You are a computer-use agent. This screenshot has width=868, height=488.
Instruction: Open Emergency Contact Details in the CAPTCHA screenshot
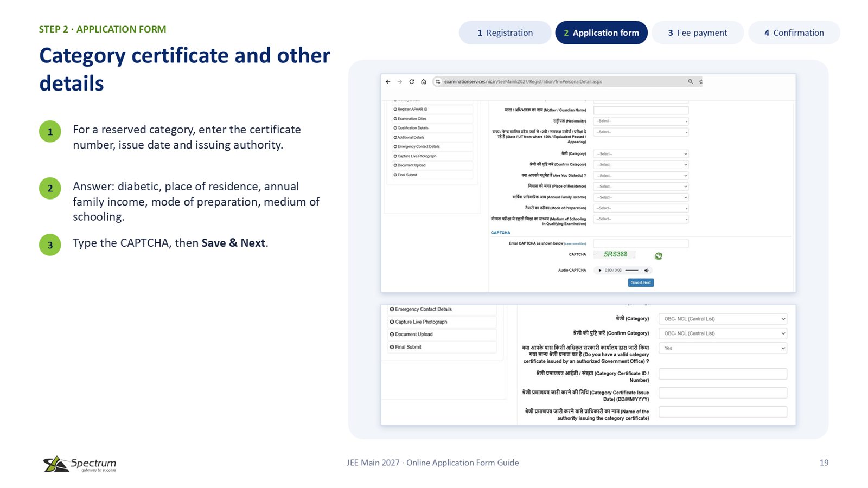432,146
